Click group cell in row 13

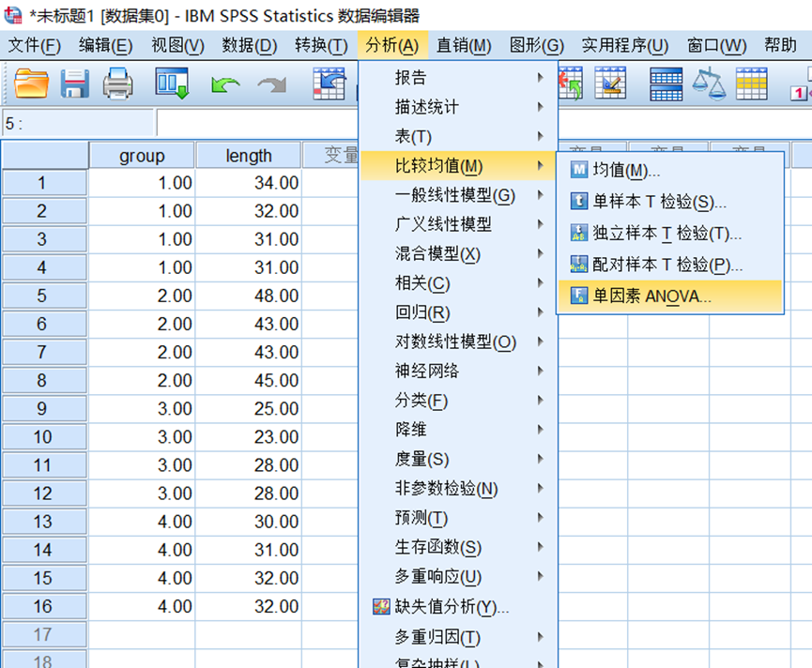pos(142,522)
